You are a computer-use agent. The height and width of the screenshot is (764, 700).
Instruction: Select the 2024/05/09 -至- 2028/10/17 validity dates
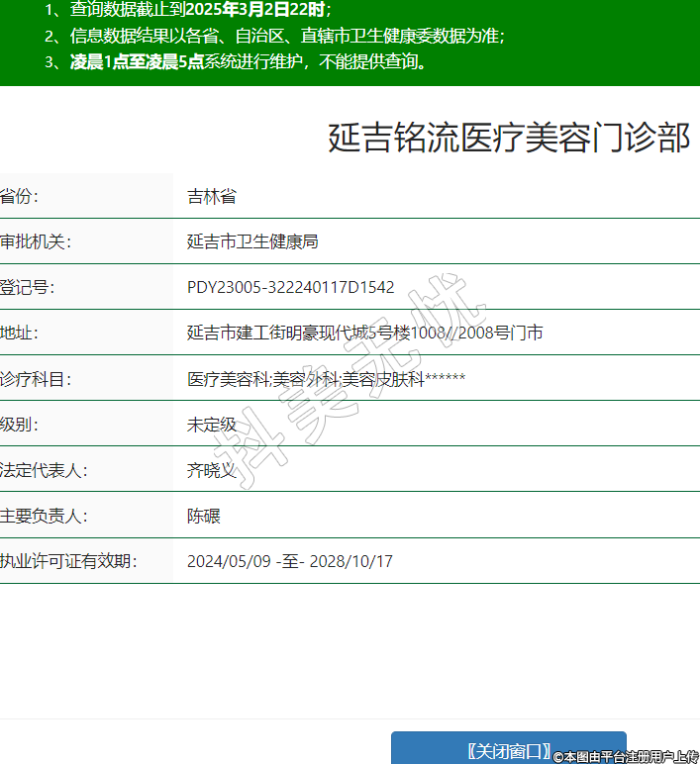click(290, 561)
